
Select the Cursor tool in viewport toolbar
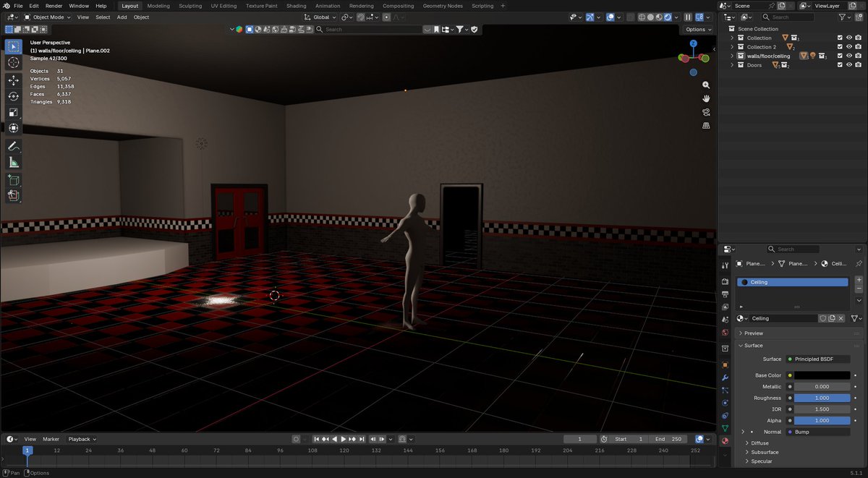[13, 63]
